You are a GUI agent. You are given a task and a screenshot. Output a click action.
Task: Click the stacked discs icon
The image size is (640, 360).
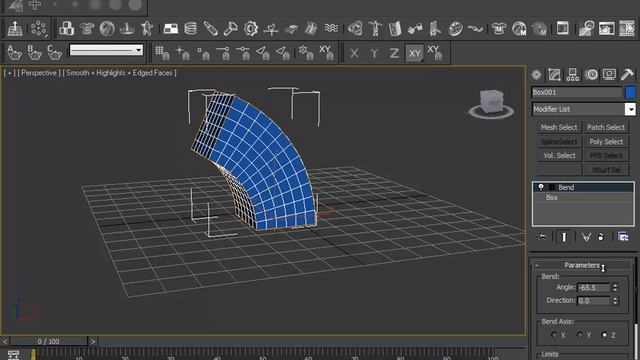[191, 29]
